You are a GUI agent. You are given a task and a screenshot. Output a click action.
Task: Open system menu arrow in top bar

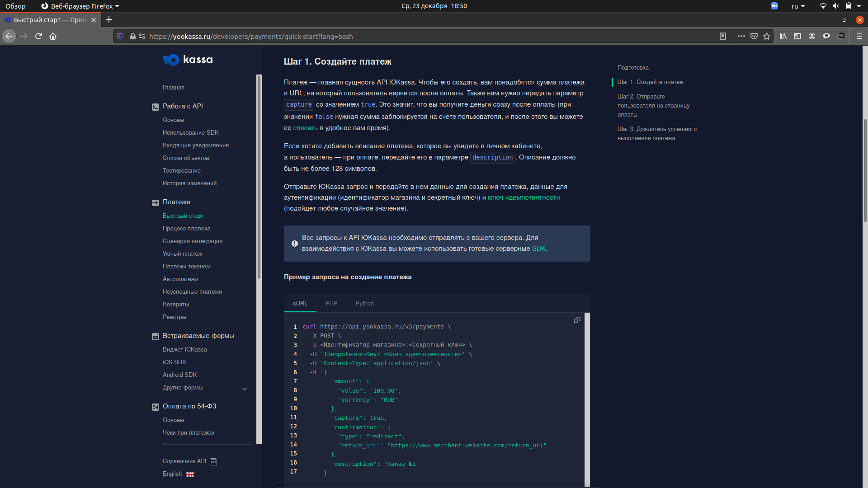859,6
